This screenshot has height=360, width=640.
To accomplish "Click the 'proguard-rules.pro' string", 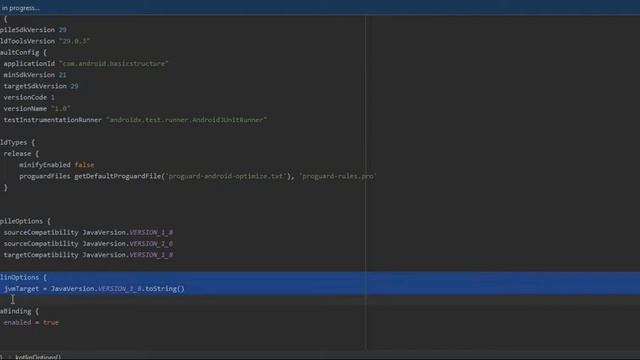I will pyautogui.click(x=338, y=176).
